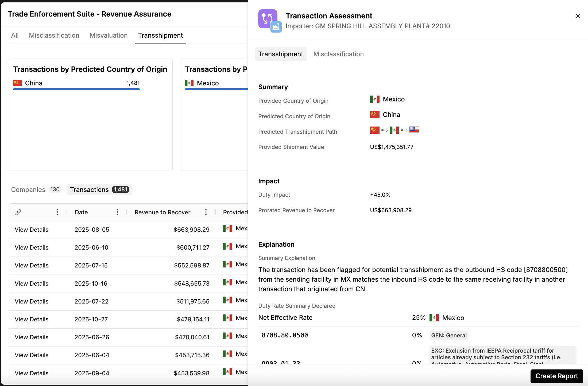Switch to the Misclassification top tab
The height and width of the screenshot is (386, 588).
[x=54, y=36]
